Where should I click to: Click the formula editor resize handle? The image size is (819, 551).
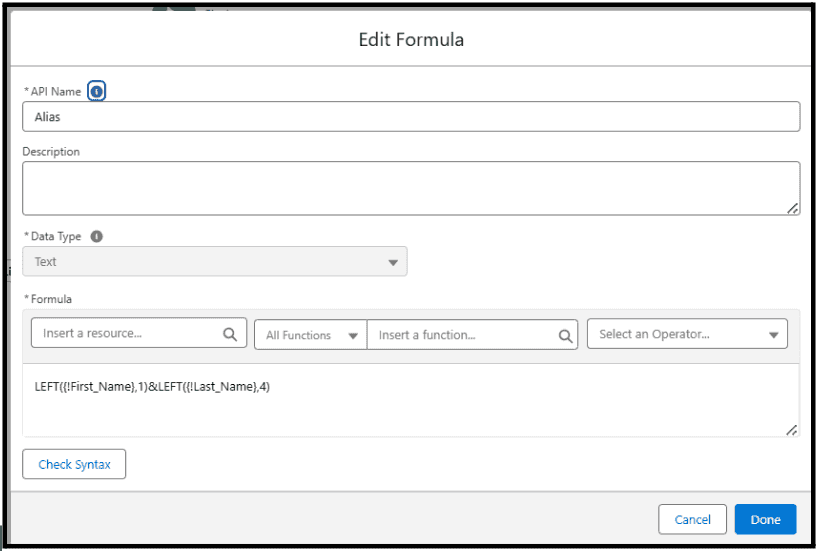(x=792, y=430)
